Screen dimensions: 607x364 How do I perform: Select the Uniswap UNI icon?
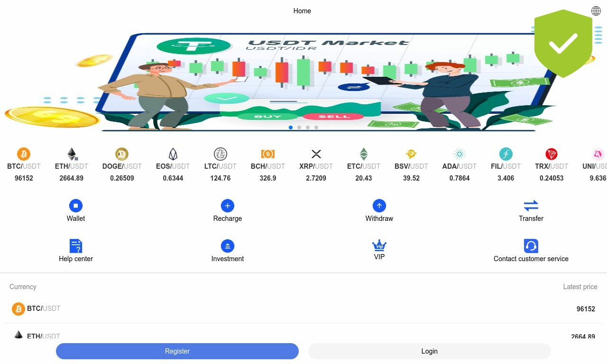[x=598, y=154]
